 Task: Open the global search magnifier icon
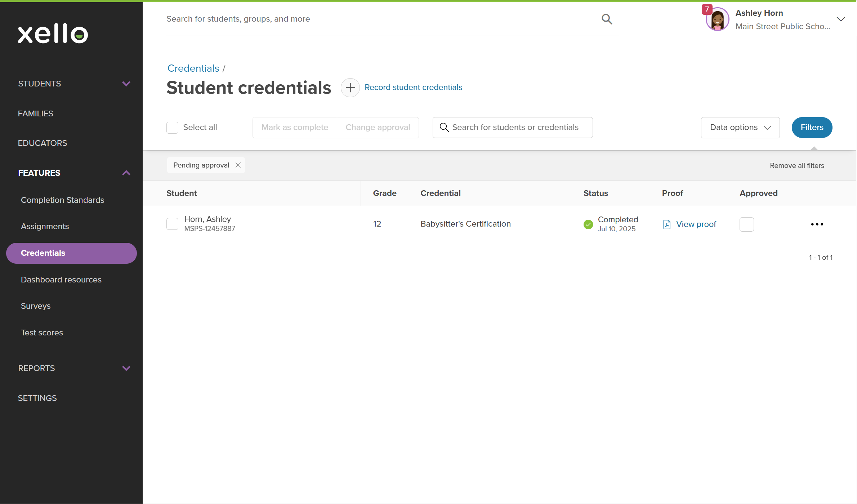coord(607,19)
